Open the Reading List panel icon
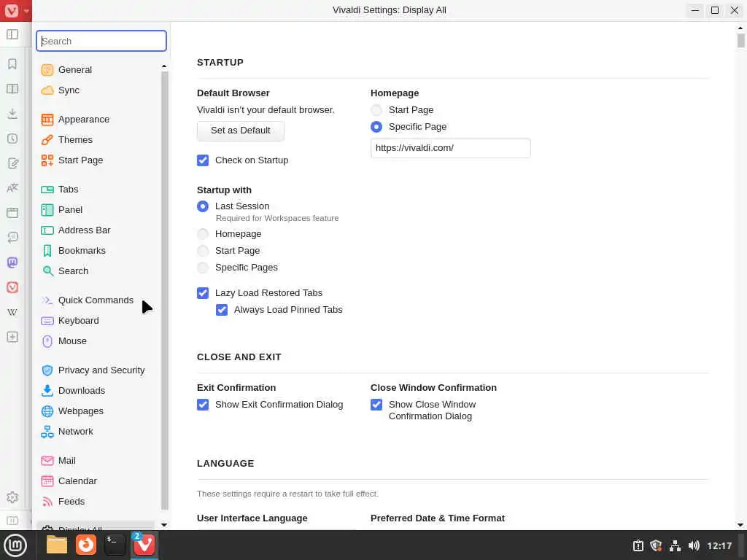 point(12,88)
